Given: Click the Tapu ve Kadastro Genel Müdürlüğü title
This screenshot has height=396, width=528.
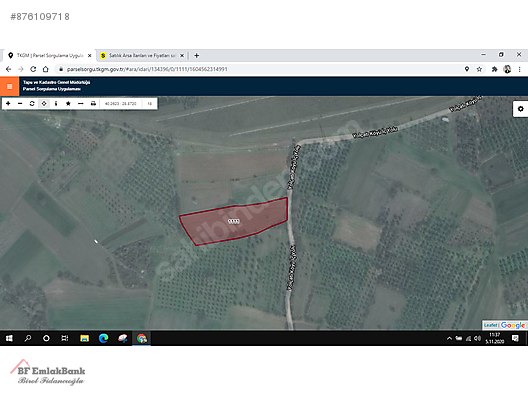Looking at the screenshot, I should coord(56,82).
